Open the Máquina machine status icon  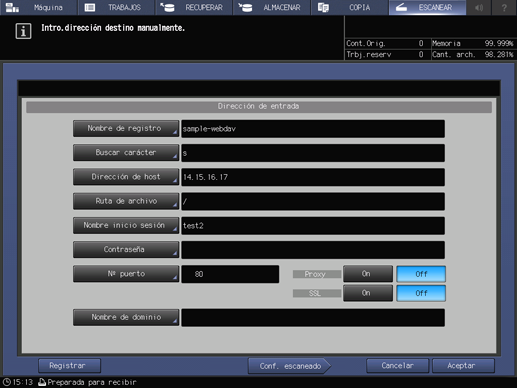[13, 7]
